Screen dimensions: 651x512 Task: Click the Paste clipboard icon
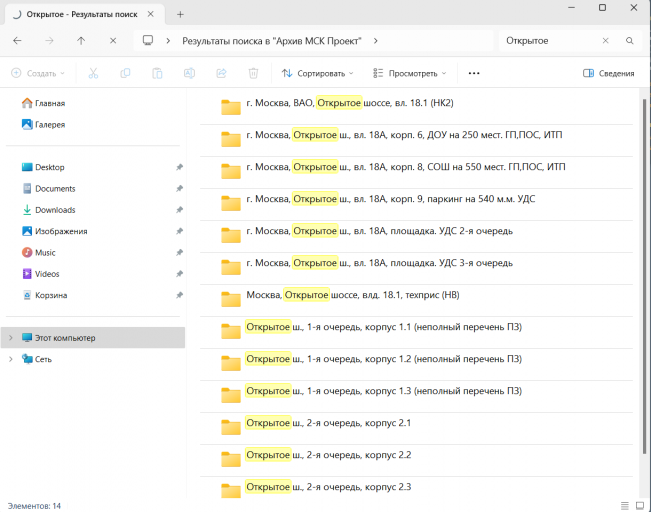(x=157, y=73)
